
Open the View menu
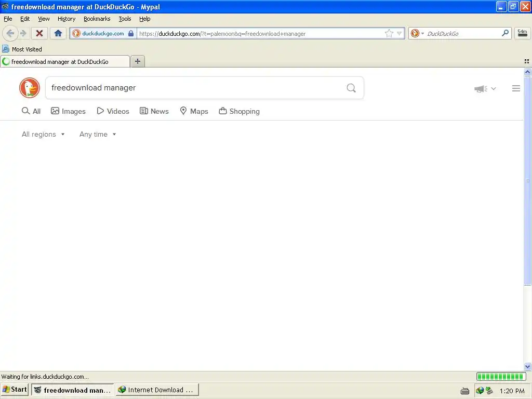coord(44,19)
